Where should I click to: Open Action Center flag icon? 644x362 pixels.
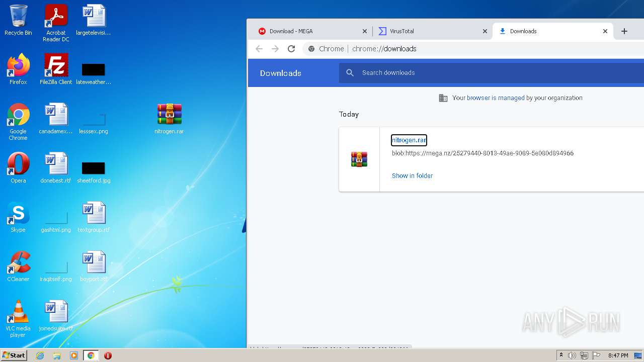pyautogui.click(x=596, y=355)
